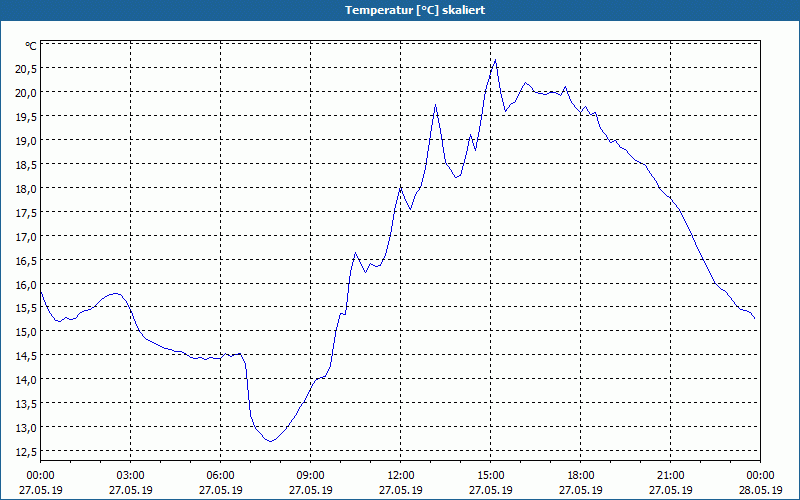Image resolution: width=800 pixels, height=500 pixels.
Task: Click the 21:00 time axis label
Action: [x=670, y=476]
